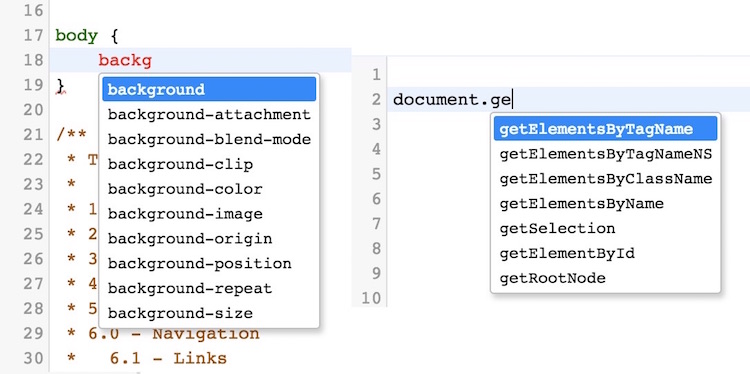
Task: Click the backg text on line 18
Action: point(125,61)
